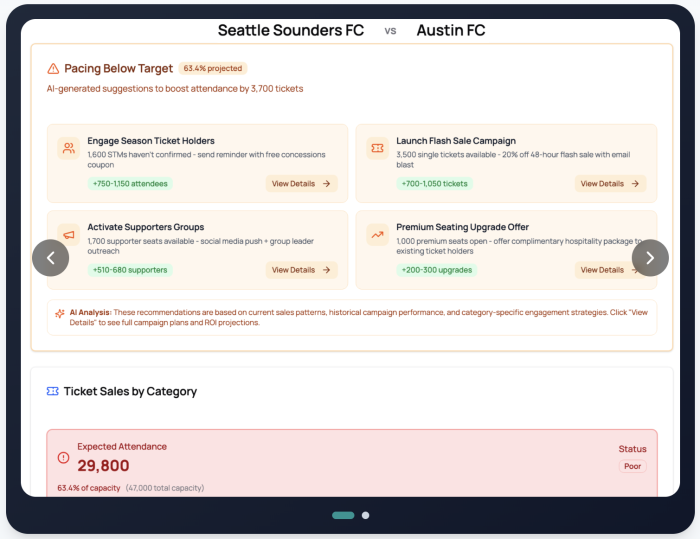Click the megaphone icon on Activate Supporters Groups
Image resolution: width=700 pixels, height=539 pixels.
(68, 234)
